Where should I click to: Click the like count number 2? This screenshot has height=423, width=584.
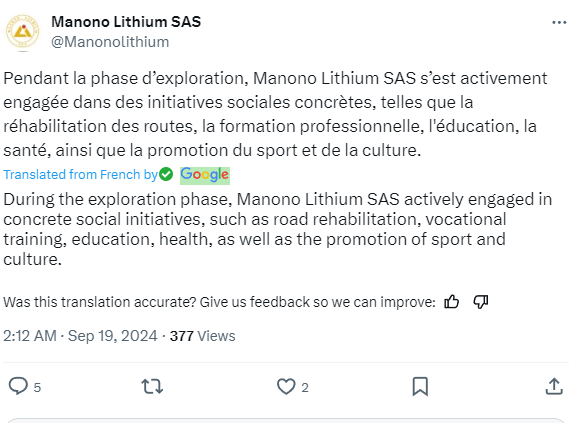pyautogui.click(x=305, y=388)
